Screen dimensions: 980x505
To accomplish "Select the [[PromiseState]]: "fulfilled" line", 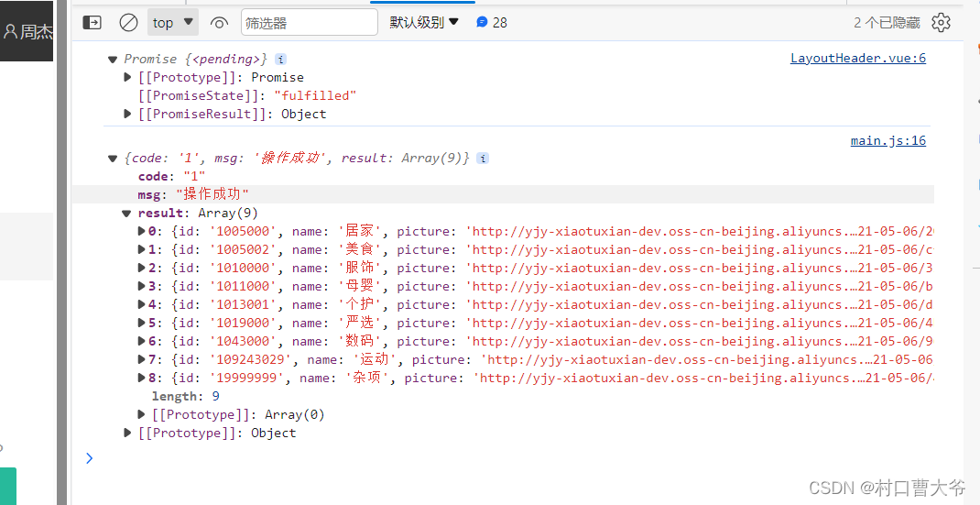I will (247, 95).
